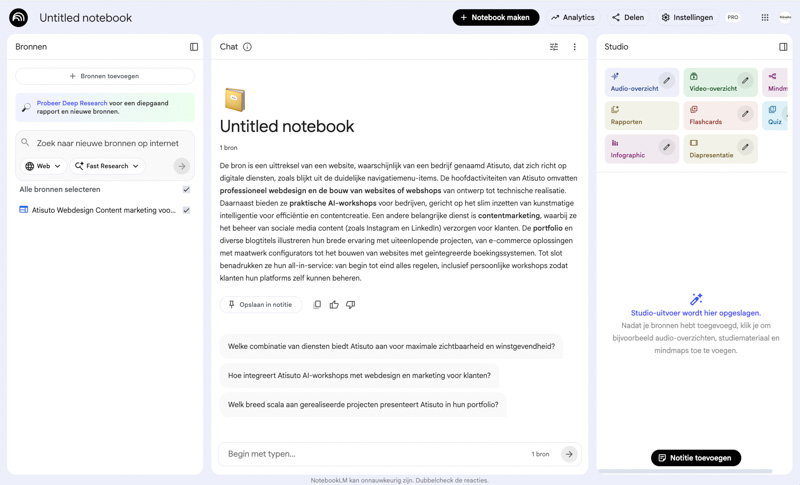Rate response with thumbs down
The height and width of the screenshot is (485, 800).
[x=350, y=305]
